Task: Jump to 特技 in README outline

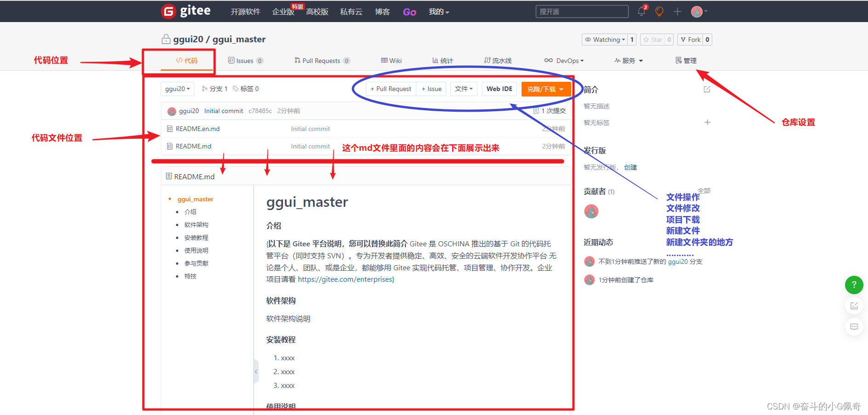Action: tap(190, 276)
